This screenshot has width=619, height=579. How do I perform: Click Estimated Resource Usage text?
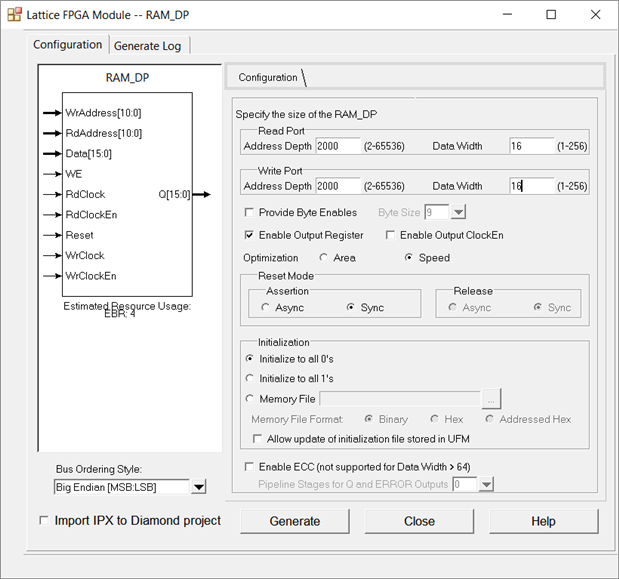[127, 306]
